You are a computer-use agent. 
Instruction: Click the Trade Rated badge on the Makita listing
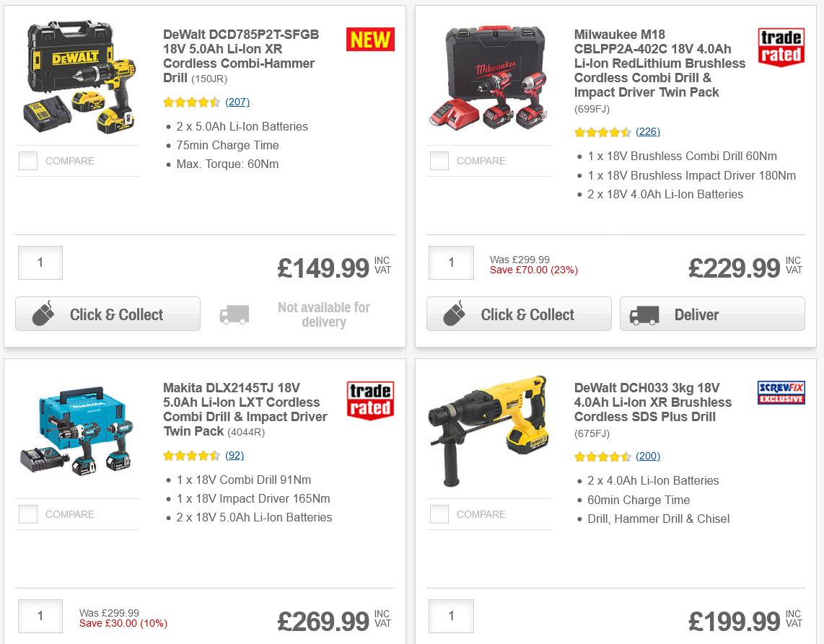pyautogui.click(x=370, y=402)
